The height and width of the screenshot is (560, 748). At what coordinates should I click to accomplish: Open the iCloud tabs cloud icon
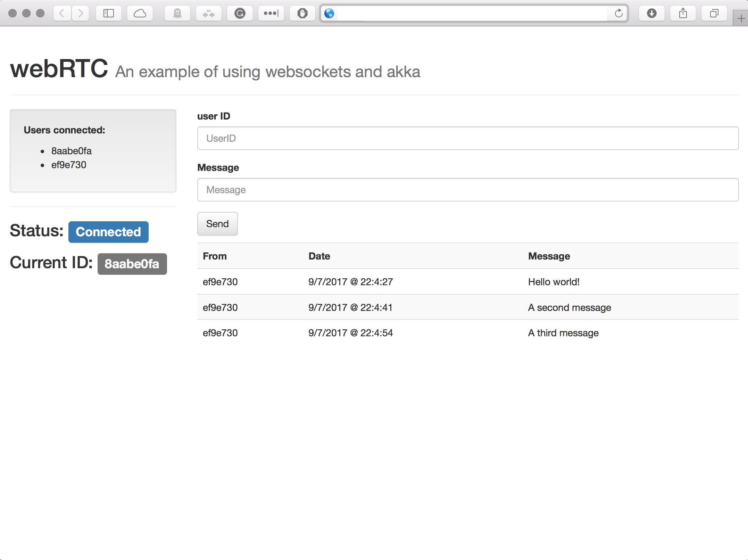tap(140, 13)
